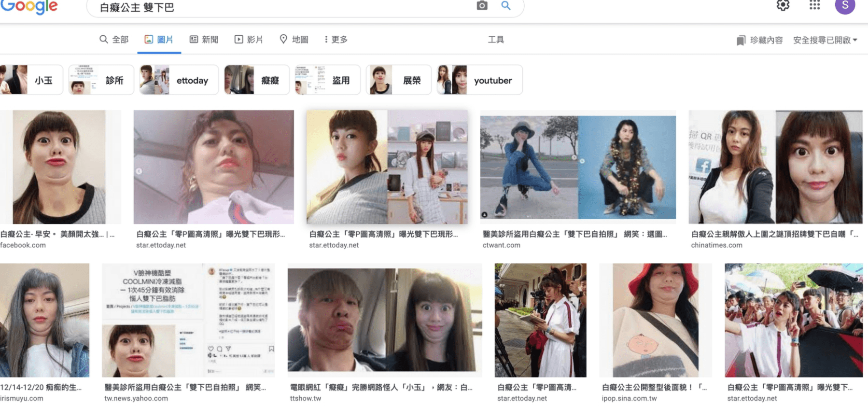
Task: Click the camera search-by-image icon
Action: pos(481,6)
